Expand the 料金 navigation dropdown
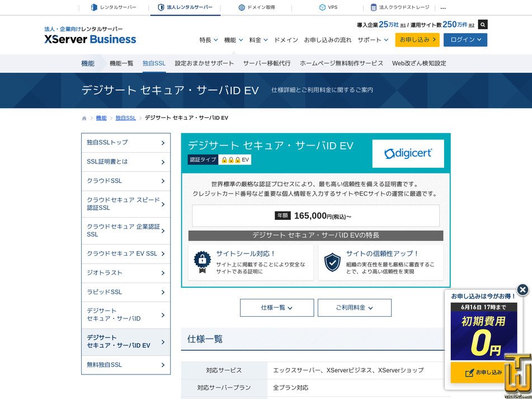The image size is (532, 399). (258, 40)
